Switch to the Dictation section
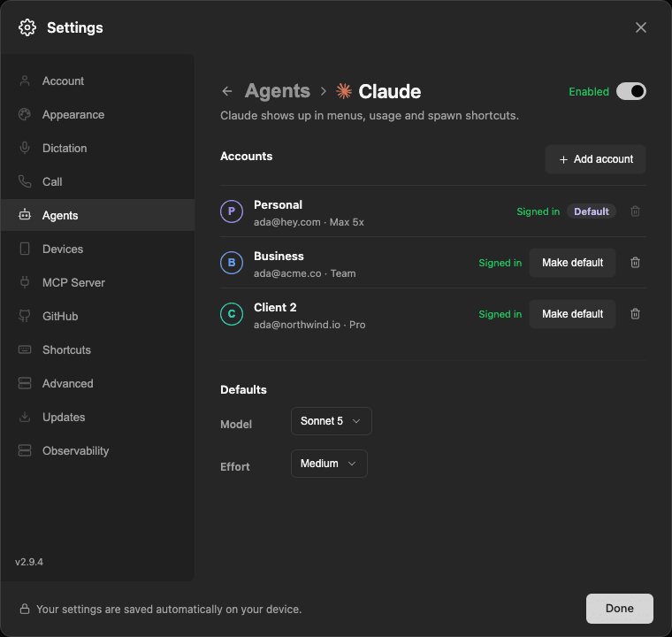This screenshot has width=672, height=637. (x=98, y=148)
